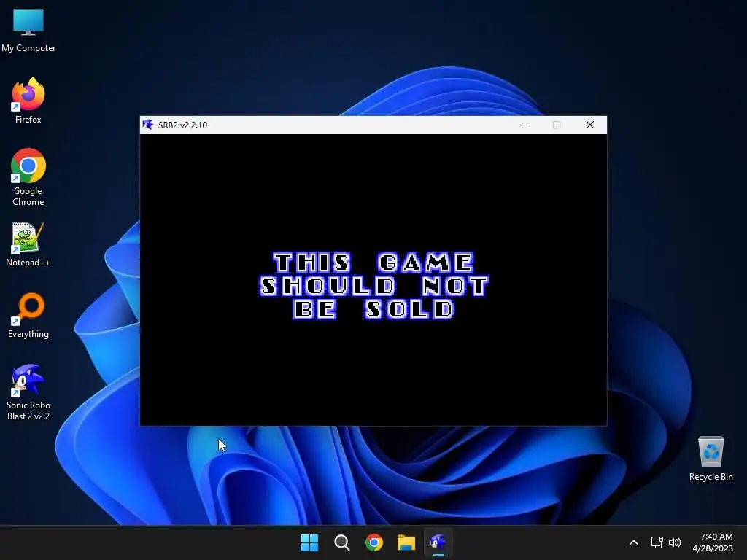Show hidden system tray icons
This screenshot has width=747, height=560.
coord(634,542)
